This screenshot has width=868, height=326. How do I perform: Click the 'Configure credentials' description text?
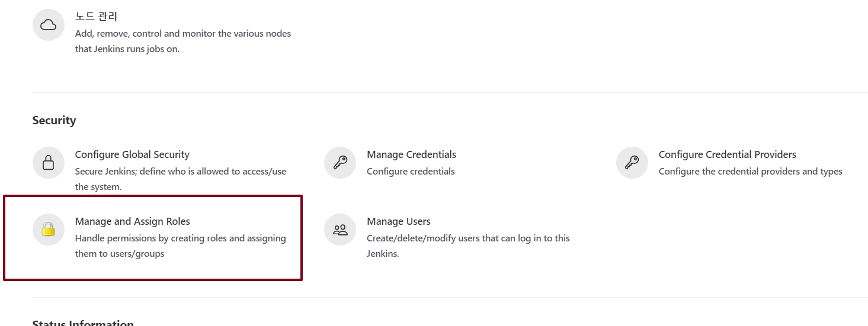[411, 172]
